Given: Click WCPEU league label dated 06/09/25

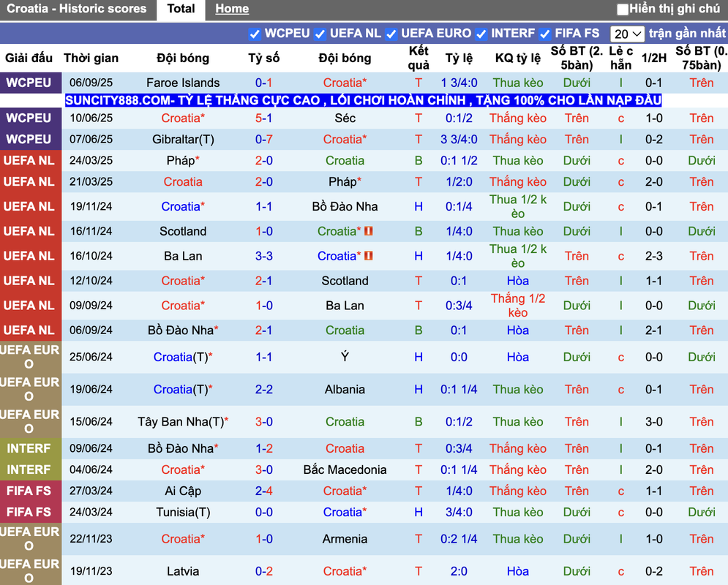Looking at the screenshot, I should point(29,83).
